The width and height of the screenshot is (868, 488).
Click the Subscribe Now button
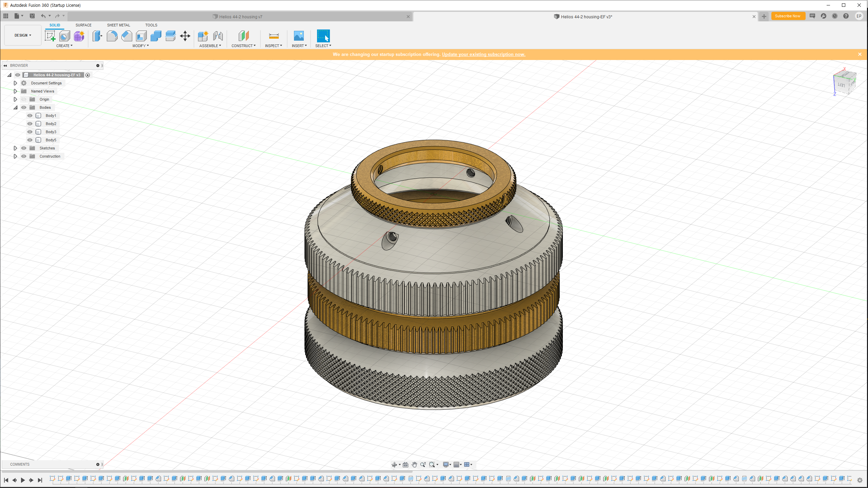click(x=788, y=16)
